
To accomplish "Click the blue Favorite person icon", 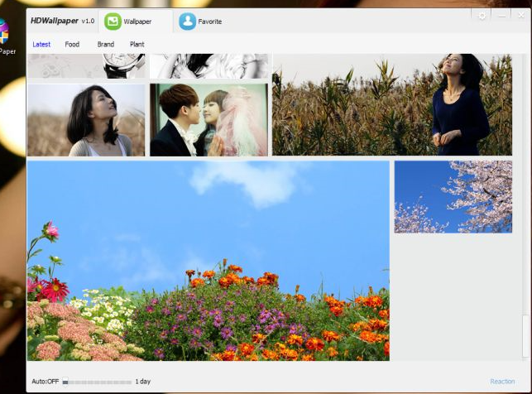I will tap(187, 22).
